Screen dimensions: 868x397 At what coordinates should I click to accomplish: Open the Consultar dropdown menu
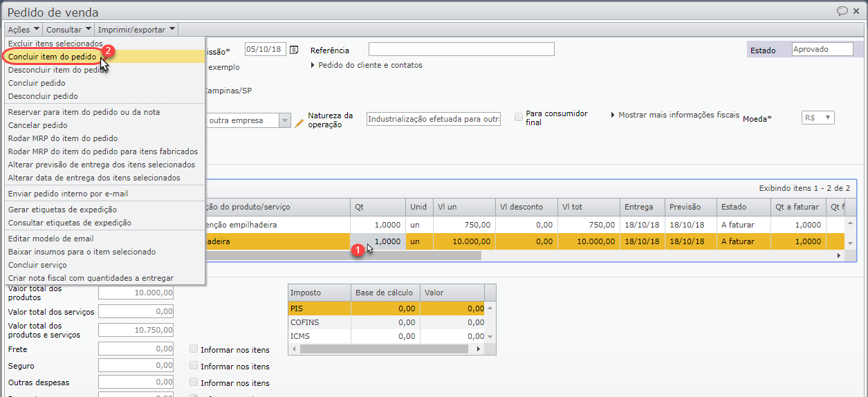68,30
